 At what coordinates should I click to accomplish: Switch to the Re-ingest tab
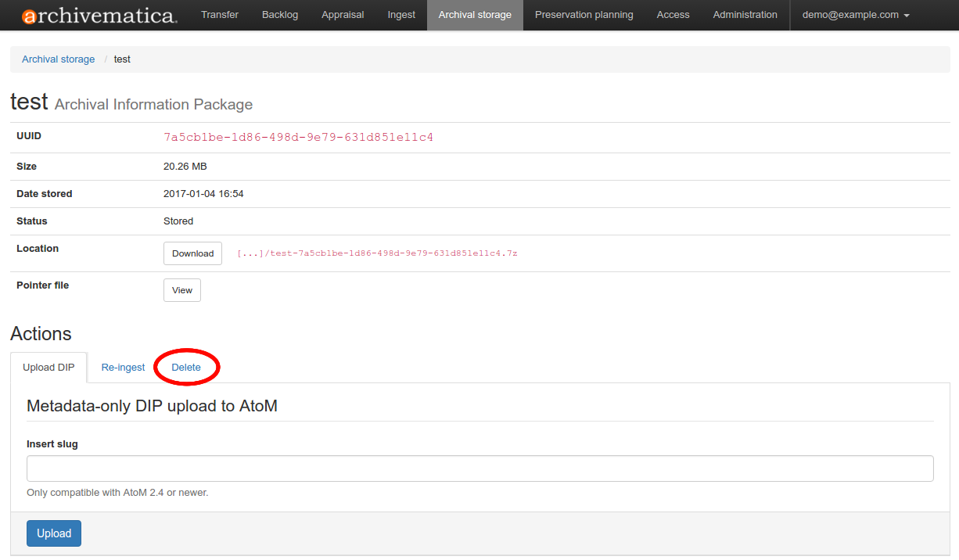coord(123,368)
